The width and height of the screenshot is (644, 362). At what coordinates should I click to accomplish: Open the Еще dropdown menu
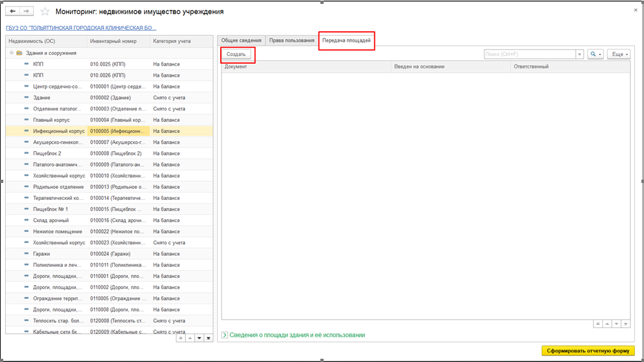pos(619,54)
